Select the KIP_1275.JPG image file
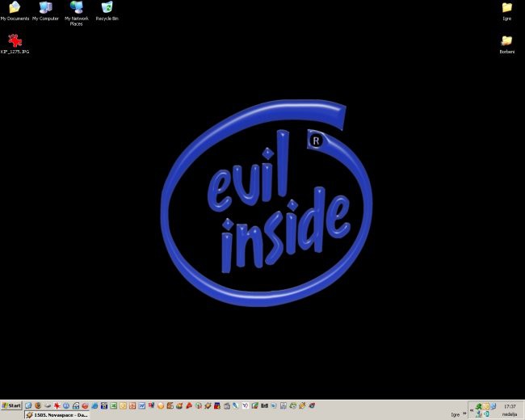The height and width of the screenshot is (420, 525). (x=15, y=44)
